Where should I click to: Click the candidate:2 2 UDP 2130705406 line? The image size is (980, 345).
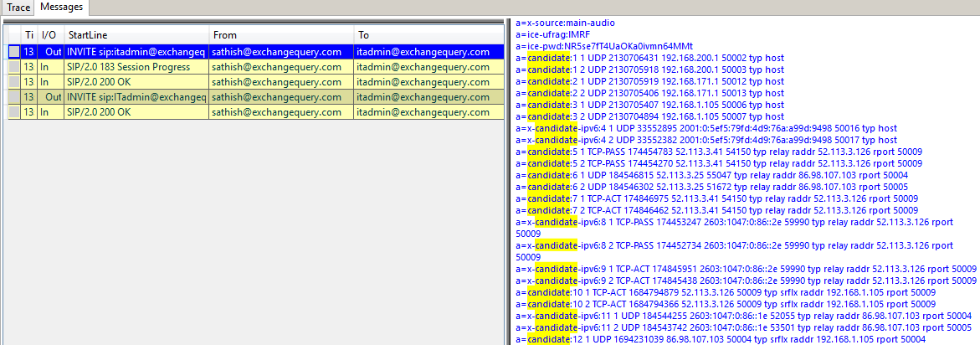click(x=650, y=93)
